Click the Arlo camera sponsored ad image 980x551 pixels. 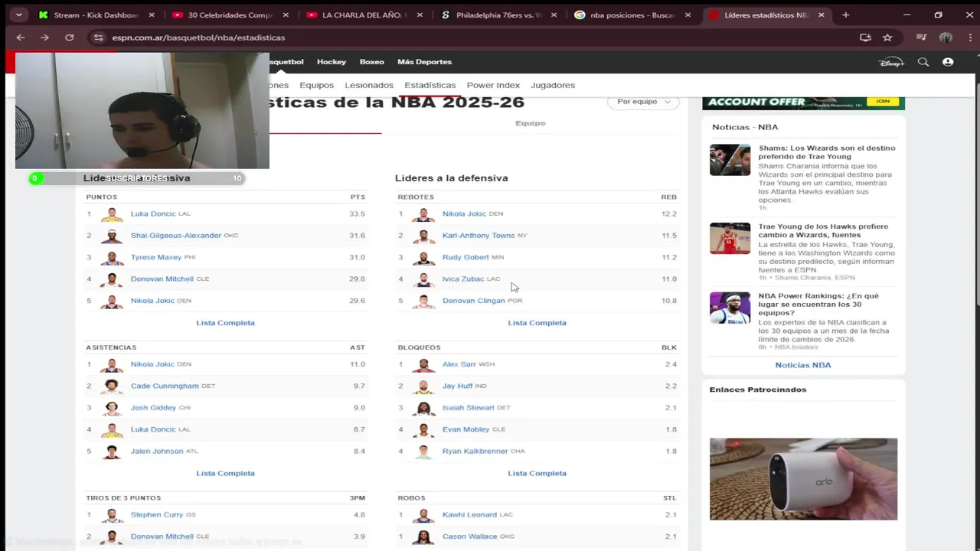[x=803, y=479]
